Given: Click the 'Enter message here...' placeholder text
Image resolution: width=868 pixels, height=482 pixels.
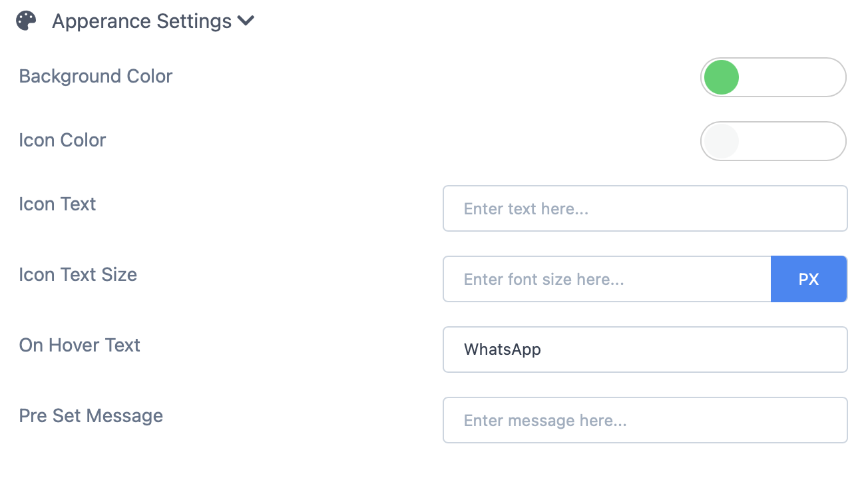Looking at the screenshot, I should click(544, 421).
